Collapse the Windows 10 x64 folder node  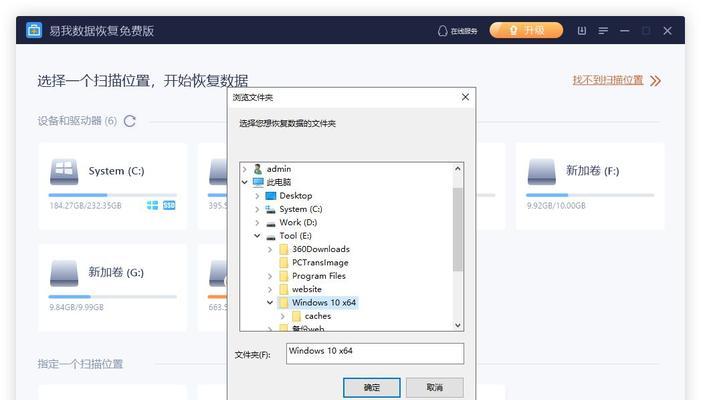[270, 303]
